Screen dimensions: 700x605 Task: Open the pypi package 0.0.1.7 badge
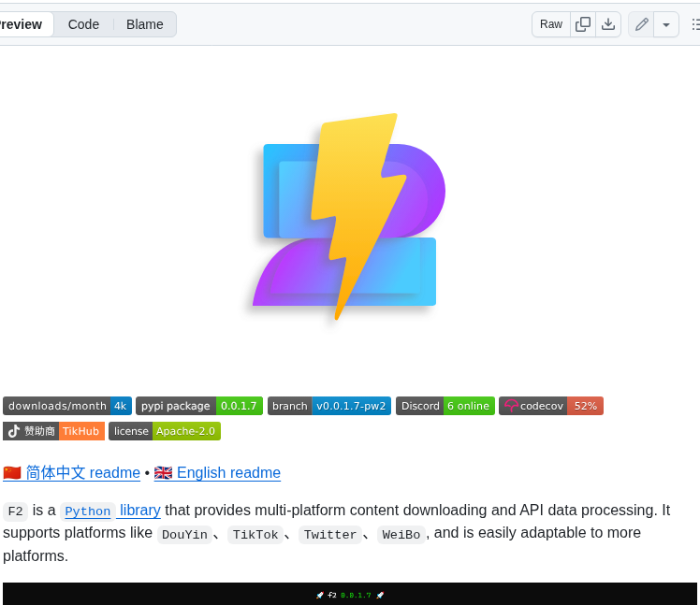199,406
